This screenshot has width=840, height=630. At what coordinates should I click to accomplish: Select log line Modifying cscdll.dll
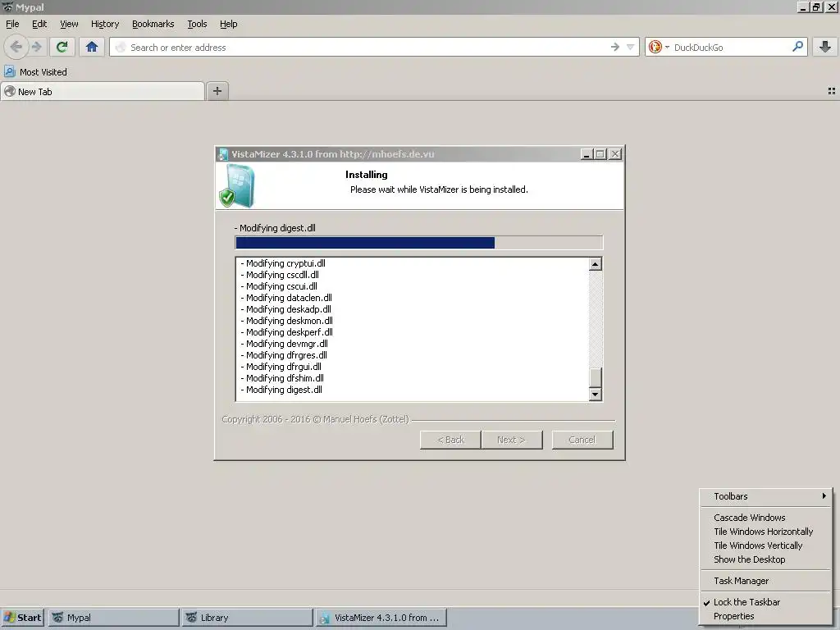tap(280, 275)
